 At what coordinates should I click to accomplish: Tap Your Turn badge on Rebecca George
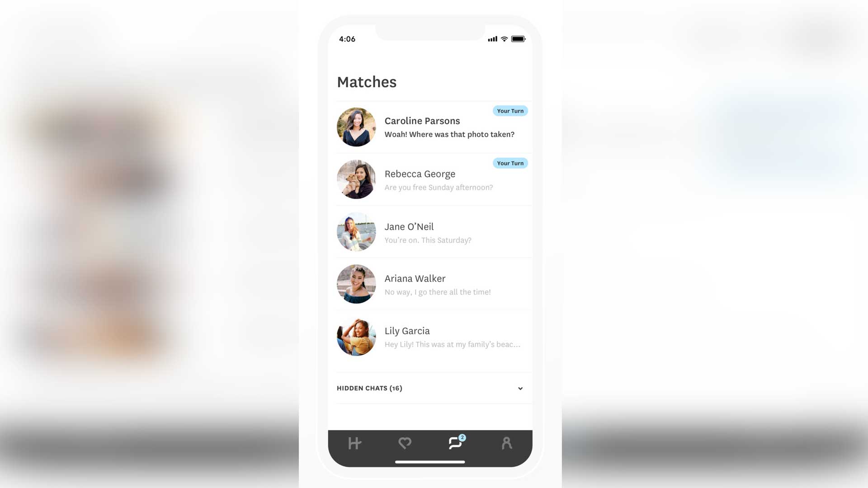coord(509,163)
